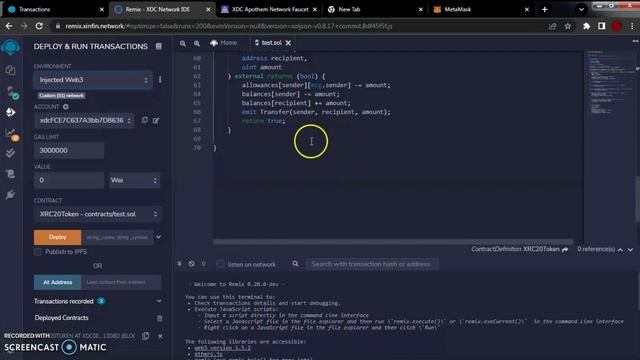
Task: Click the orange Deploy button
Action: tap(58, 237)
